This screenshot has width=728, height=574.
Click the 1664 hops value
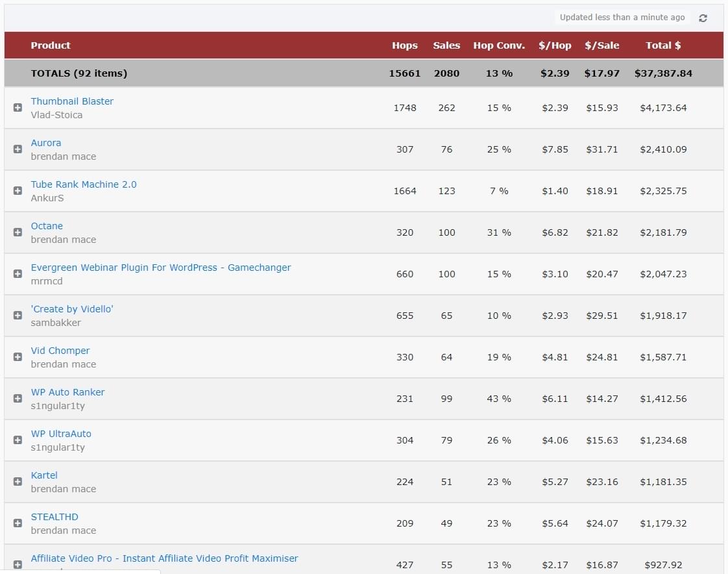pyautogui.click(x=405, y=191)
